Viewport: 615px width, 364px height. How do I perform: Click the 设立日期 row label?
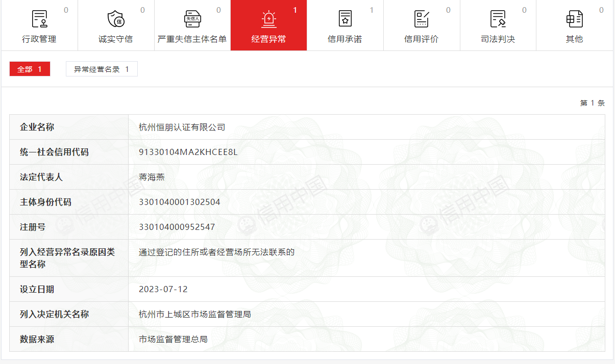(x=37, y=289)
